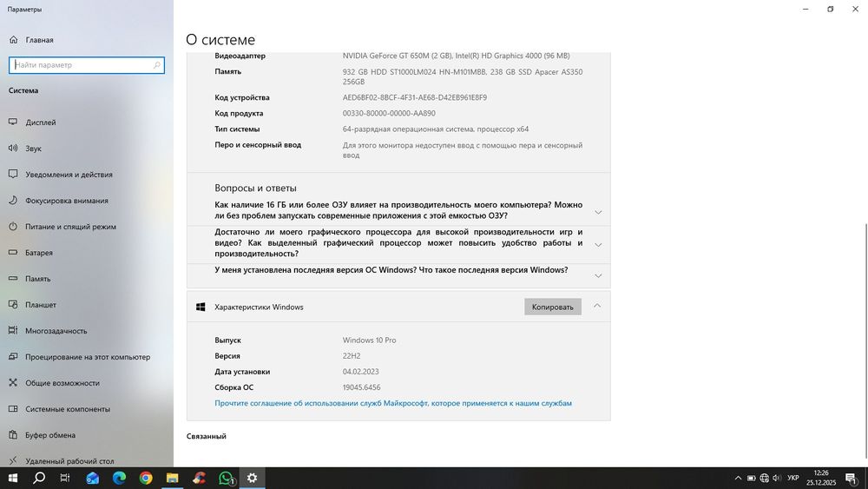Viewport: 868px width, 489px height.
Task: Select product code 00330-80000-00000-AA890
Action: pos(389,113)
